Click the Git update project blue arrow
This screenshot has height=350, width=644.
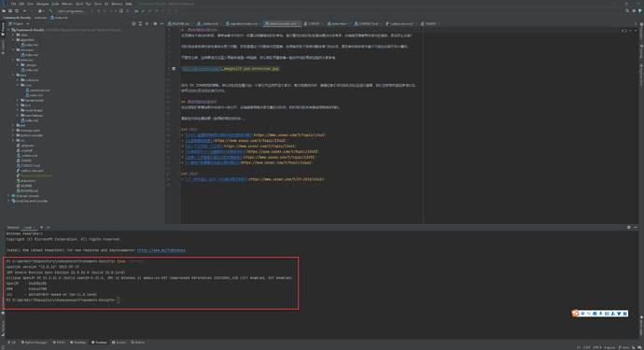[143, 11]
